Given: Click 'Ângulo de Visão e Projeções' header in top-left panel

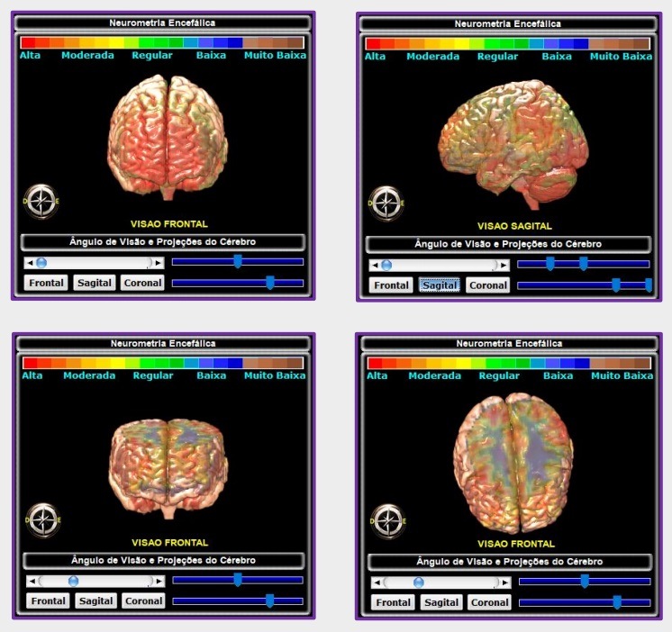Looking at the screenshot, I should tap(162, 242).
